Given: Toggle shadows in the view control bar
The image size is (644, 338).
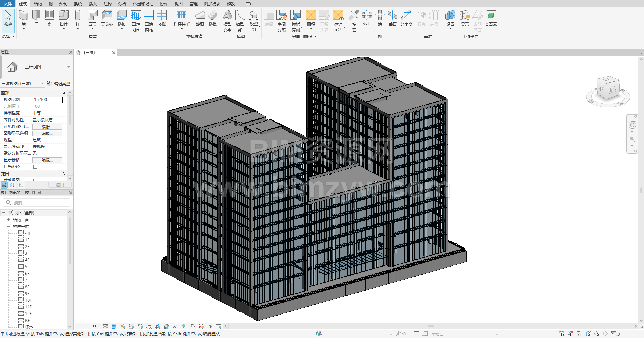Looking at the screenshot, I should 131,326.
